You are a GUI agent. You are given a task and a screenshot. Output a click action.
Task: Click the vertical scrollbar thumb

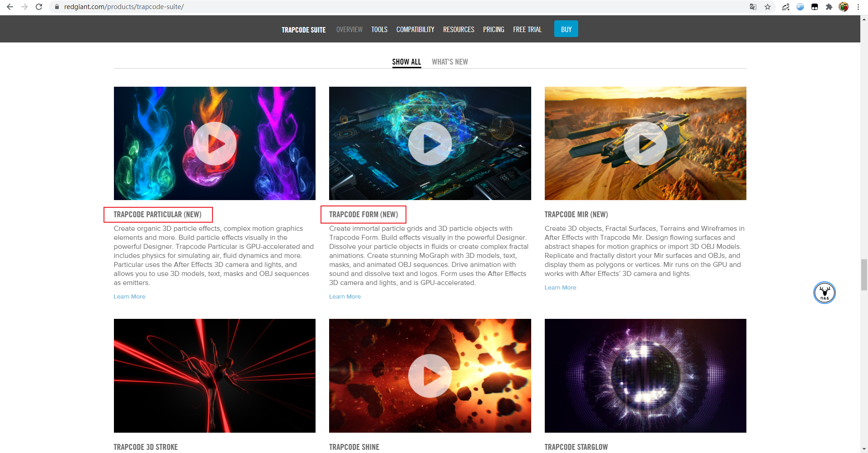tap(864, 275)
